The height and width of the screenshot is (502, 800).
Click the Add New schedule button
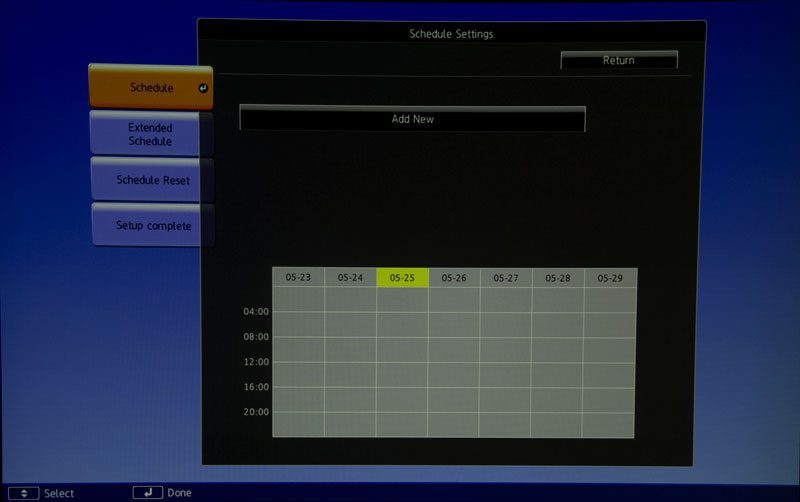pos(412,119)
